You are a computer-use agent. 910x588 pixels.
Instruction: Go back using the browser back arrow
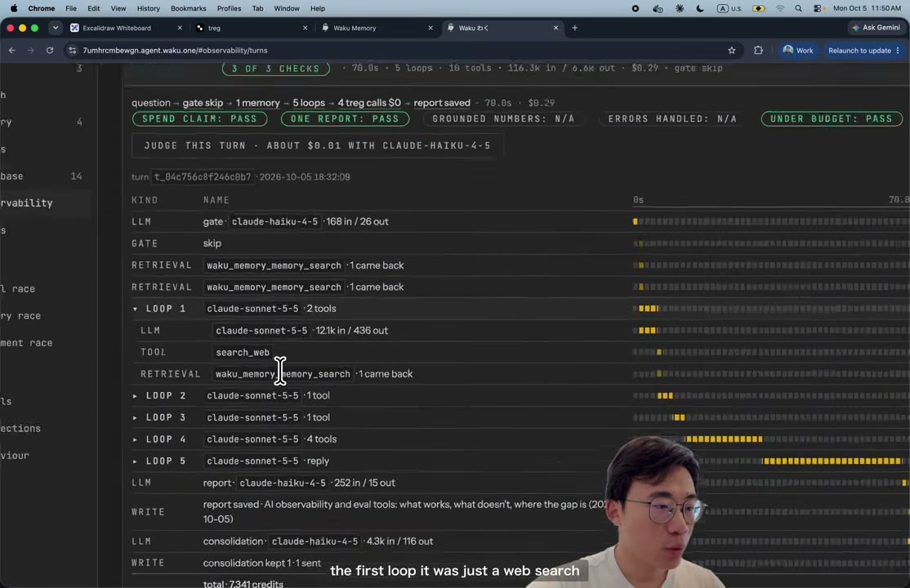12,51
